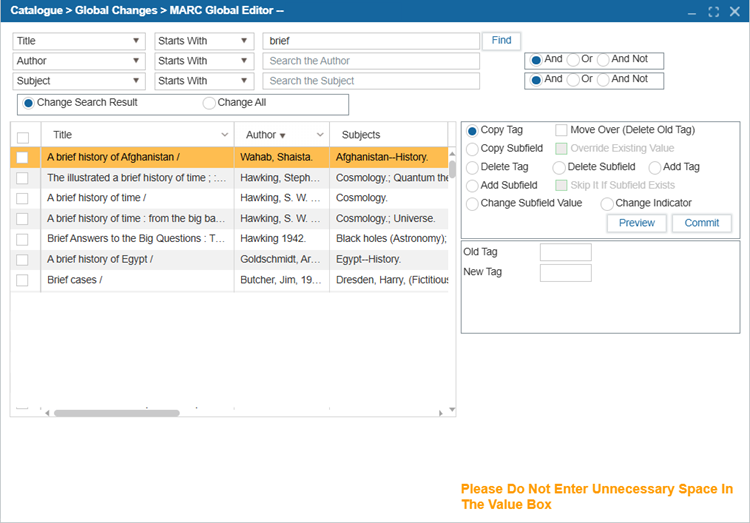Open the Subject search field dropdown
The image size is (750, 523).
click(x=79, y=81)
